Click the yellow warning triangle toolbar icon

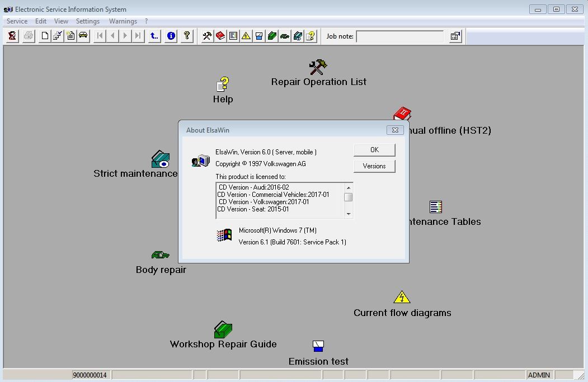[245, 36]
